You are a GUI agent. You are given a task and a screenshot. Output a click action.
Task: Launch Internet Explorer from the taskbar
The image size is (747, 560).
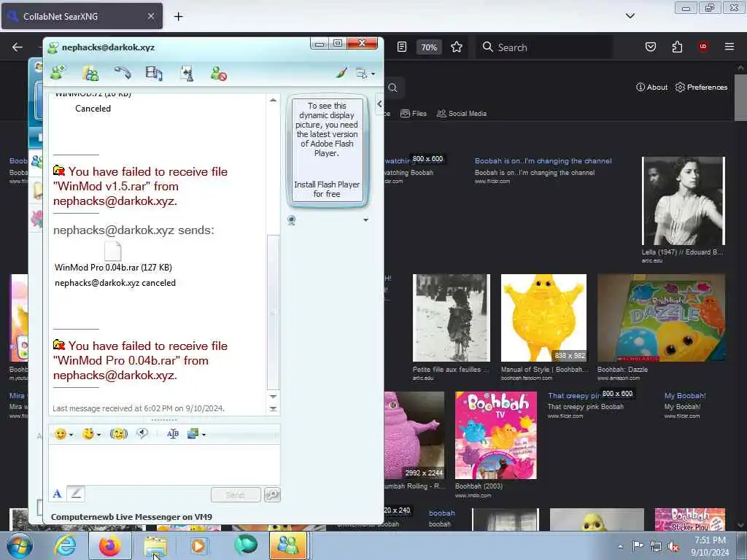click(x=65, y=545)
